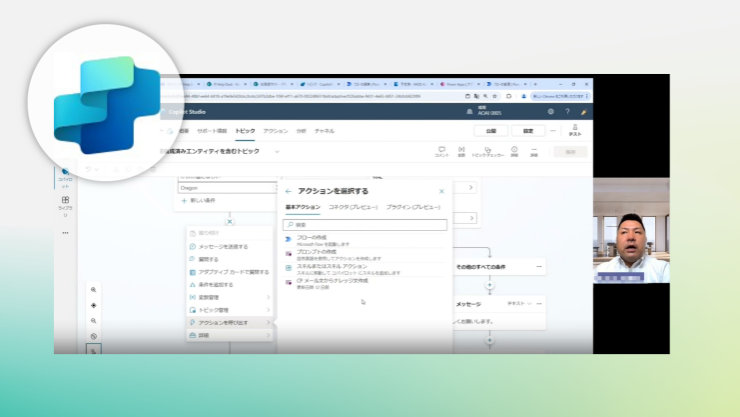Click the 変数 braces icon in the topic toolbar
This screenshot has height=417, width=740.
[462, 151]
